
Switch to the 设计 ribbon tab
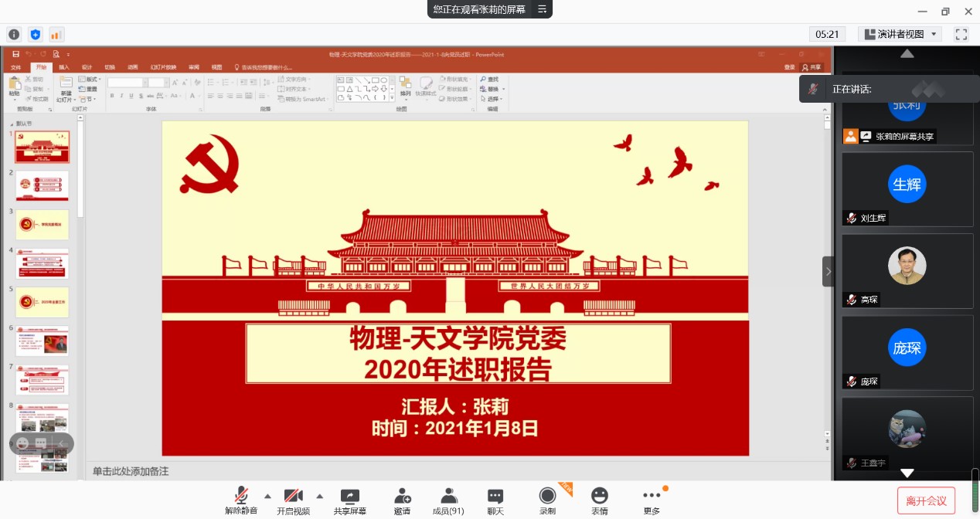point(87,67)
